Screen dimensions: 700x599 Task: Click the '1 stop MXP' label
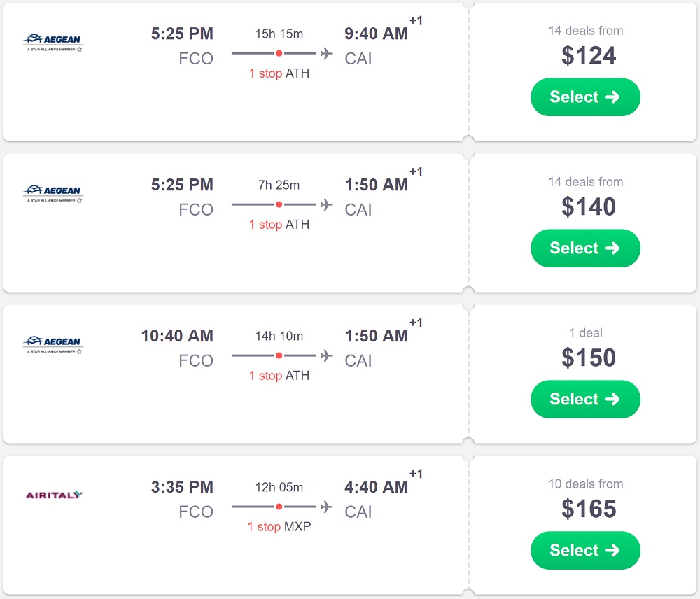(x=279, y=527)
